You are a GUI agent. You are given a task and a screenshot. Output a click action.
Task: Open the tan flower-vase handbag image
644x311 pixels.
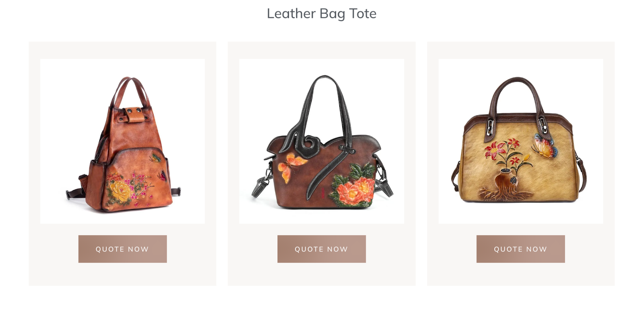click(x=520, y=141)
